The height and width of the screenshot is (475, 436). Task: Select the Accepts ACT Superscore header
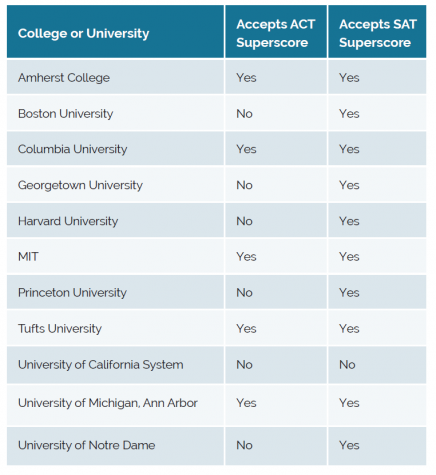coord(276,33)
